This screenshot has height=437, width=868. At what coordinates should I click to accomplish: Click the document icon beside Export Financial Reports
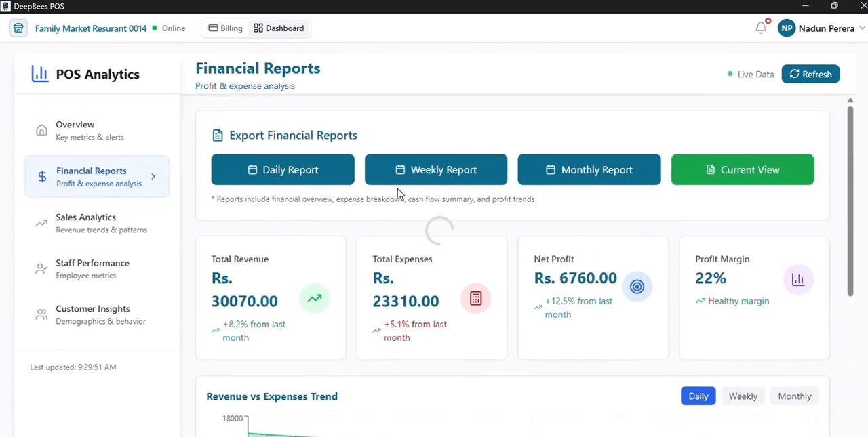click(218, 136)
